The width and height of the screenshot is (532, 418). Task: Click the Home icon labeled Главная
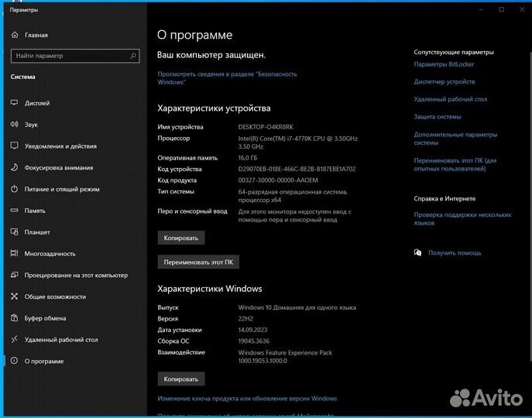14,35
